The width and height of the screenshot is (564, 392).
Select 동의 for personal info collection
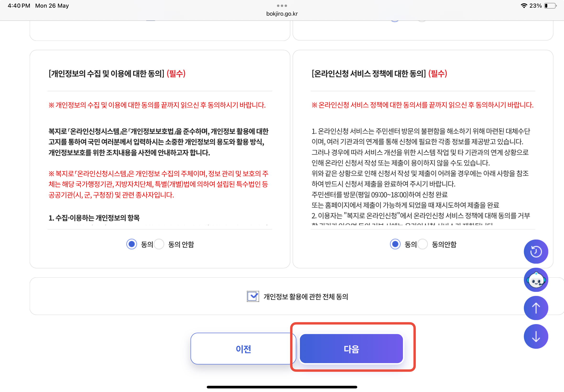[x=132, y=244]
